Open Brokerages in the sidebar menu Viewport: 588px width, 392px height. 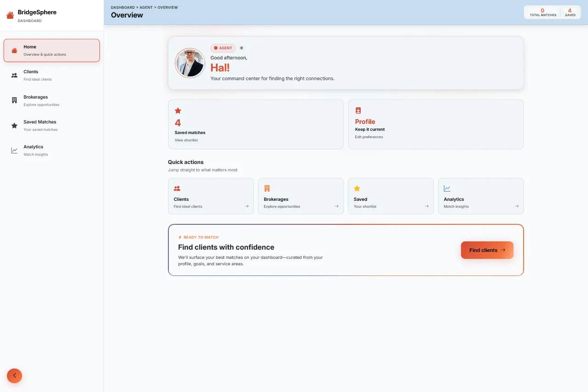[52, 100]
